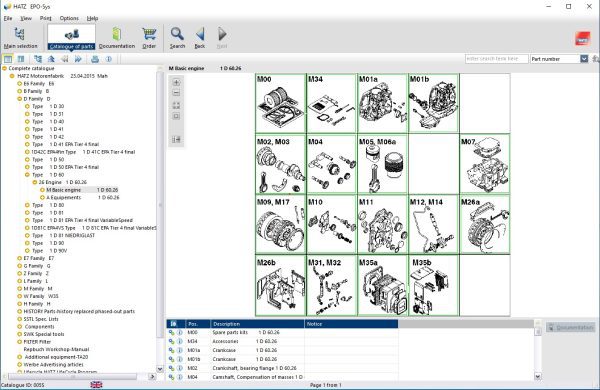Open the File menu
This screenshot has width=600, height=390.
point(8,18)
